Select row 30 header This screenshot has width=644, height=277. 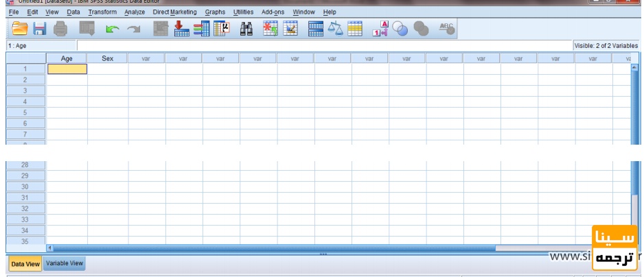click(x=25, y=186)
